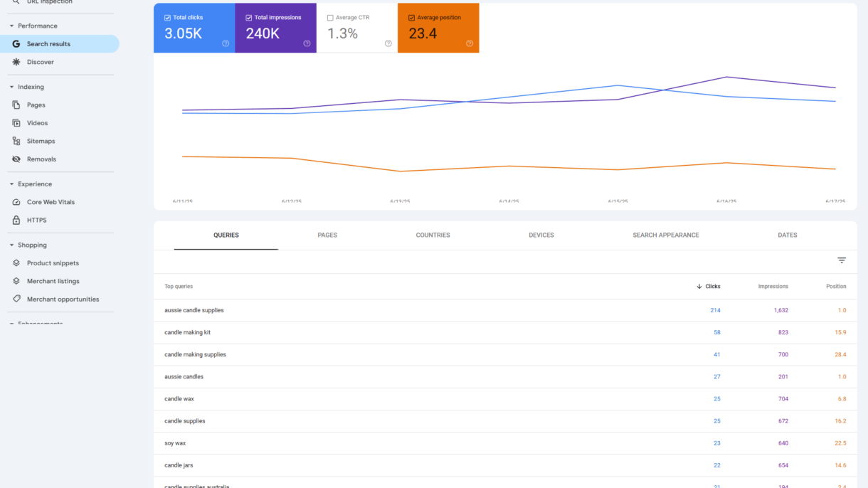This screenshot has width=868, height=488.
Task: Click the HTTPS padlock icon
Action: [16, 221]
